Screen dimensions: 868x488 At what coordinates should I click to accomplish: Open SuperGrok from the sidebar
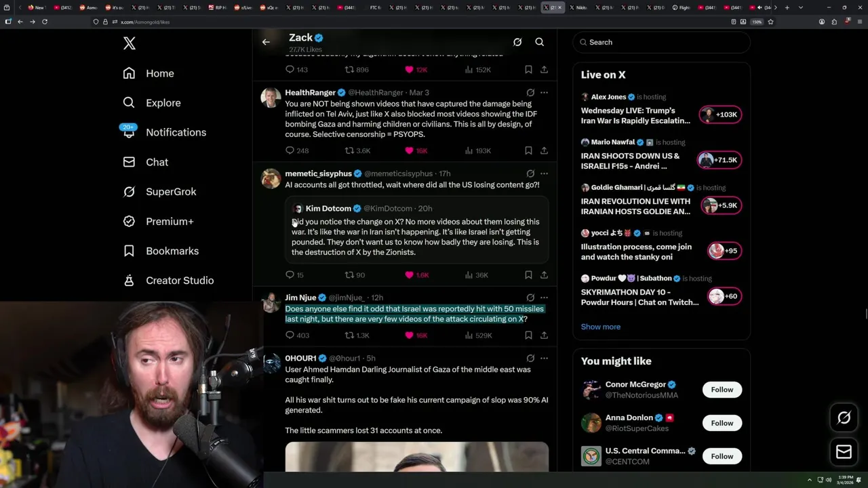point(159,192)
